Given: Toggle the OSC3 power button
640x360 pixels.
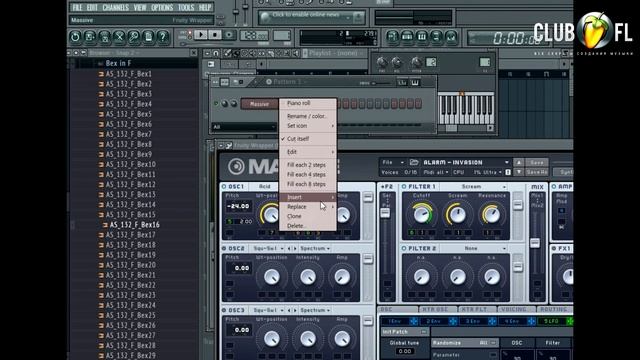Looking at the screenshot, I should pyautogui.click(x=224, y=311).
